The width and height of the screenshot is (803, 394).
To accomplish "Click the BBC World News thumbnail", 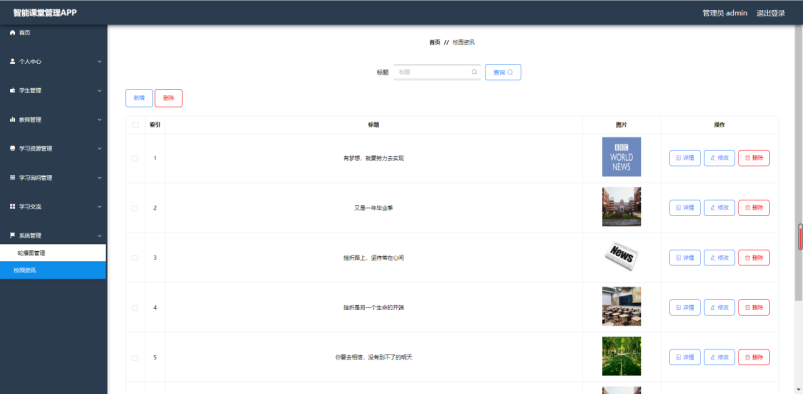I will tap(621, 157).
